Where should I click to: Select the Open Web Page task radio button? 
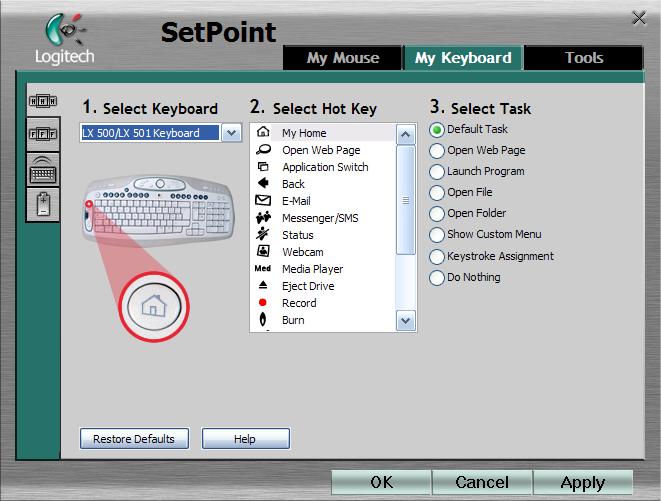[x=437, y=151]
